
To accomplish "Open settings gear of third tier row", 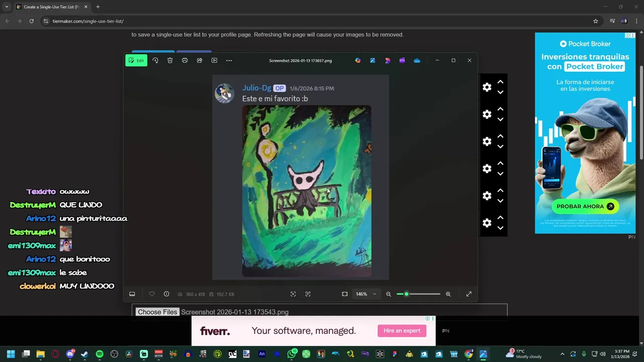I will click(x=487, y=141).
